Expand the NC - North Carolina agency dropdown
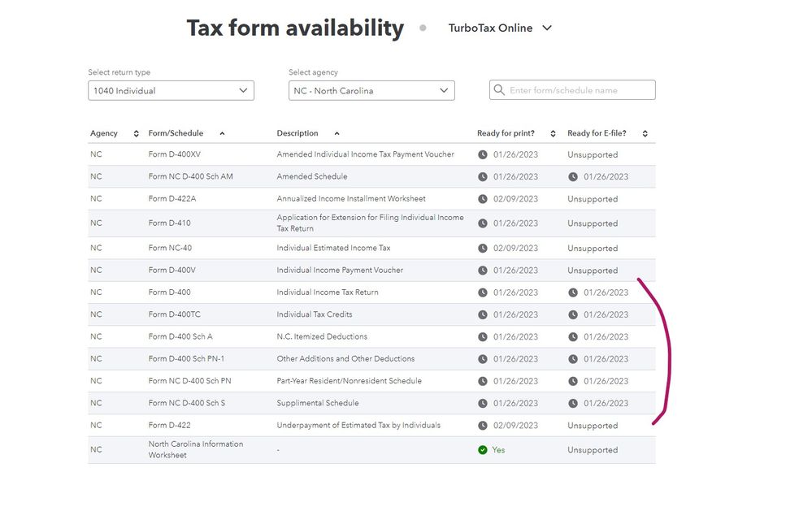Image resolution: width=812 pixels, height=511 pixels. 371,90
